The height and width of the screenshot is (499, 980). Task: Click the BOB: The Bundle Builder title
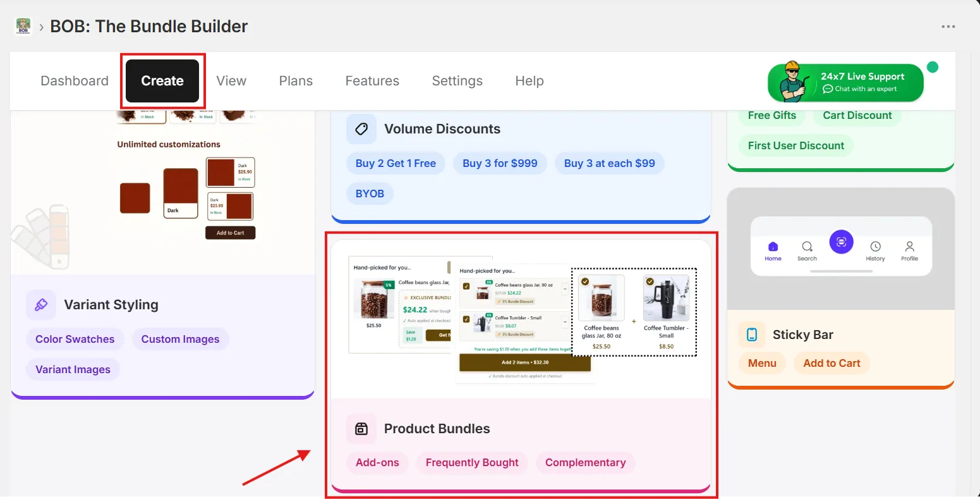click(149, 27)
